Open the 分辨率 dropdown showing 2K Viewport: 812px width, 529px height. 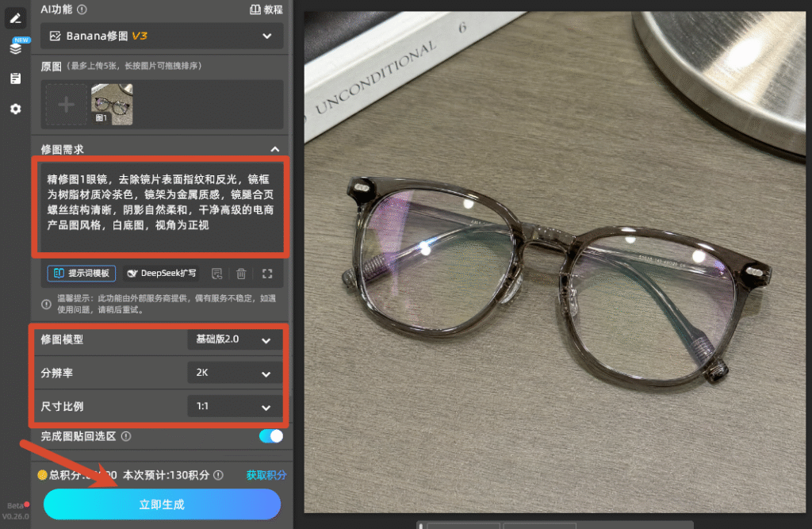point(235,373)
